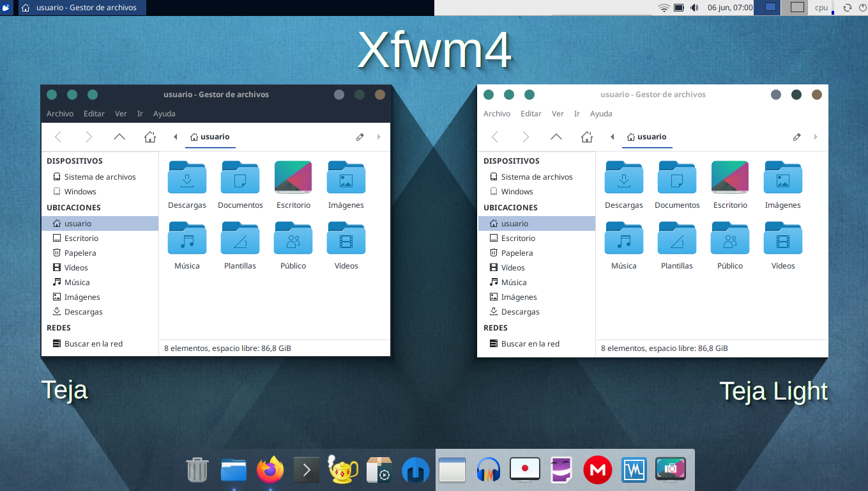The height and width of the screenshot is (491, 868).
Task: Go to home folder in dark Teja toolbar
Action: click(x=150, y=137)
